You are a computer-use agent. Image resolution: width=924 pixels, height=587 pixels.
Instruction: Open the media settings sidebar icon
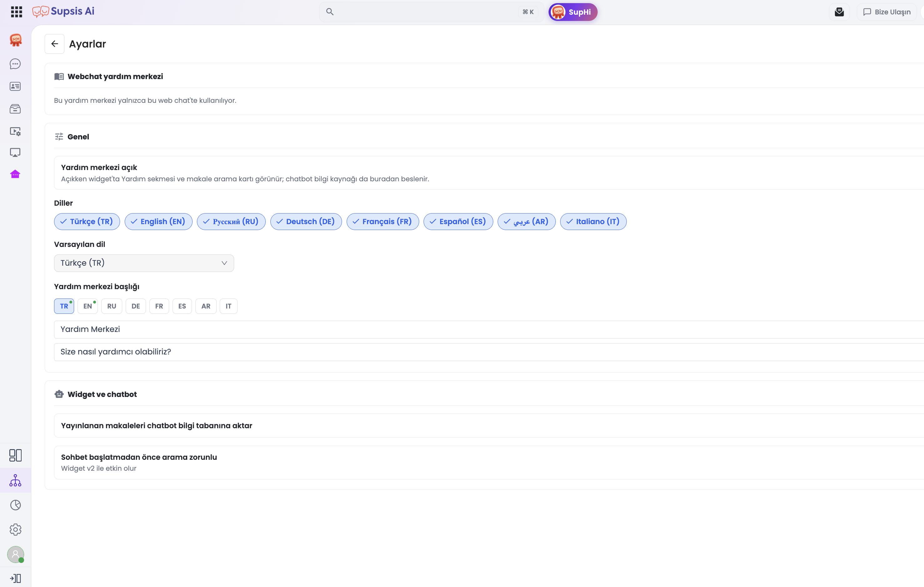click(15, 132)
